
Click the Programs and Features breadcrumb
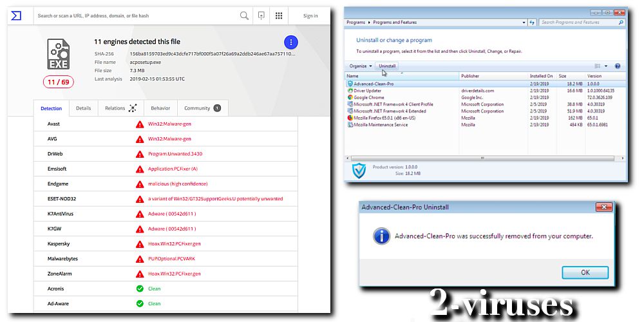click(x=395, y=22)
